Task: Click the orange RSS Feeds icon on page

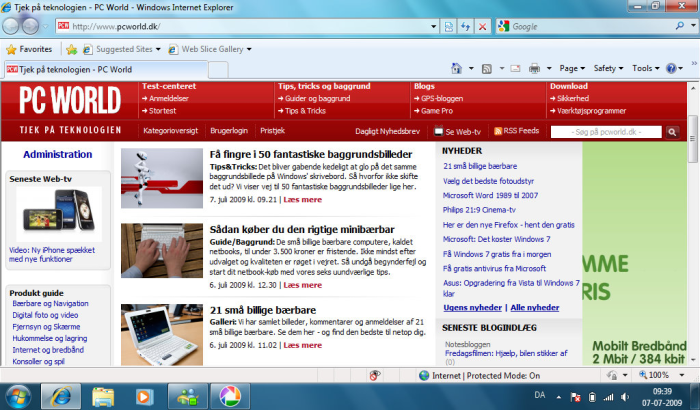Action: pyautogui.click(x=498, y=131)
